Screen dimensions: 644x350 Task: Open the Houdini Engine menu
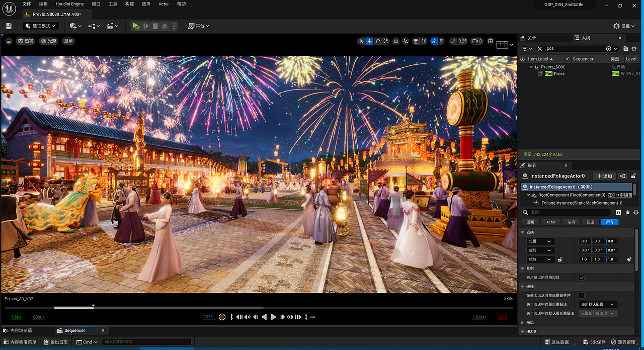(69, 4)
